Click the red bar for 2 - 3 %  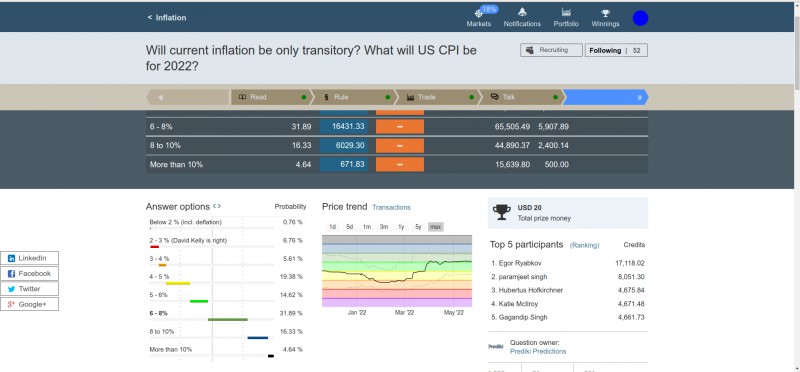tap(155, 247)
